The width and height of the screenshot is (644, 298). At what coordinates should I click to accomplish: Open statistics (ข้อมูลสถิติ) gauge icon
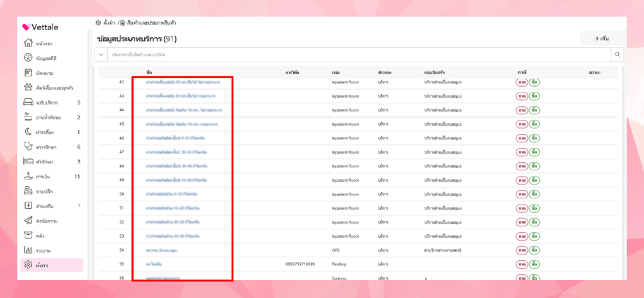coord(28,58)
